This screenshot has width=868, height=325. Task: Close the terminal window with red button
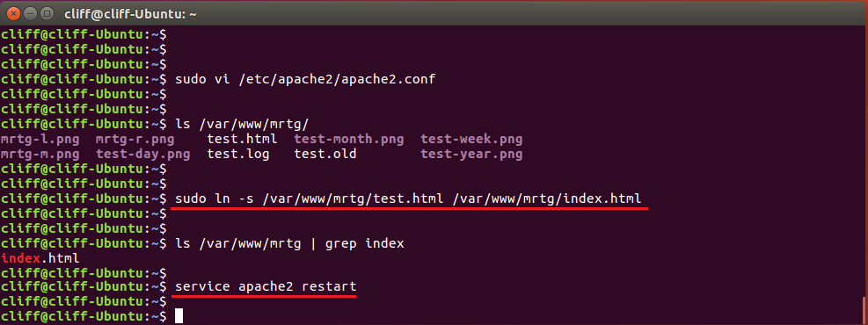point(13,13)
